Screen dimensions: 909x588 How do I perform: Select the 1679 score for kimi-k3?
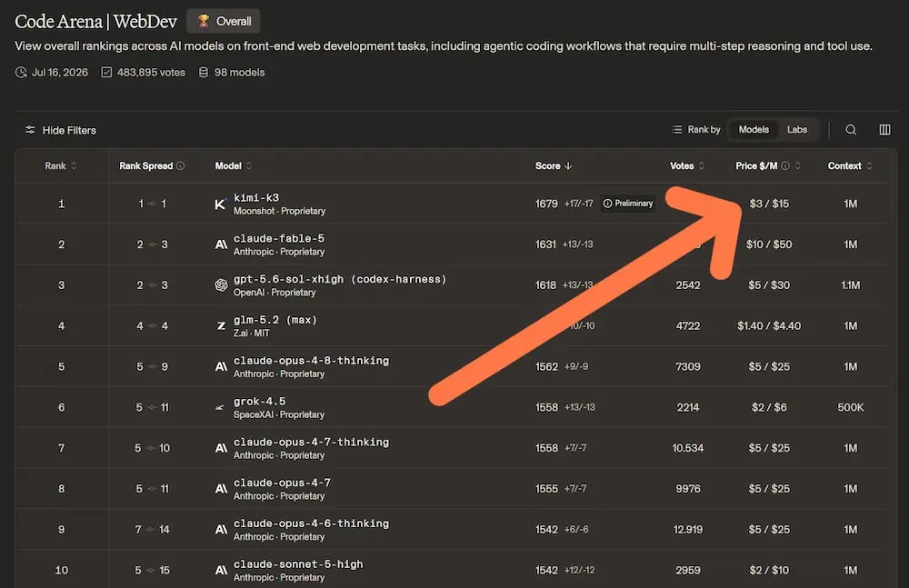546,204
